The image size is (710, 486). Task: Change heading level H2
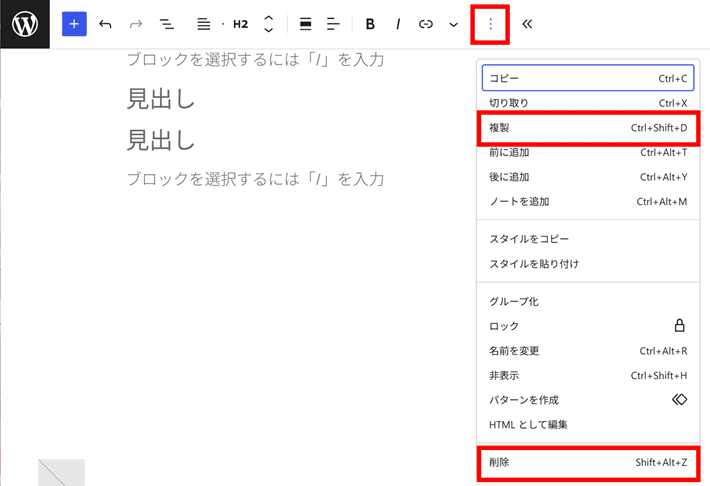point(240,24)
